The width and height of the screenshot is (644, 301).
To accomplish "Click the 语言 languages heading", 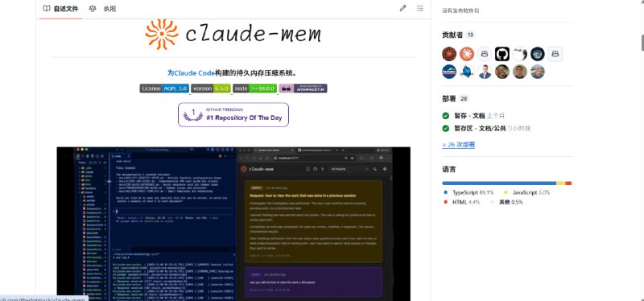I will (449, 169).
